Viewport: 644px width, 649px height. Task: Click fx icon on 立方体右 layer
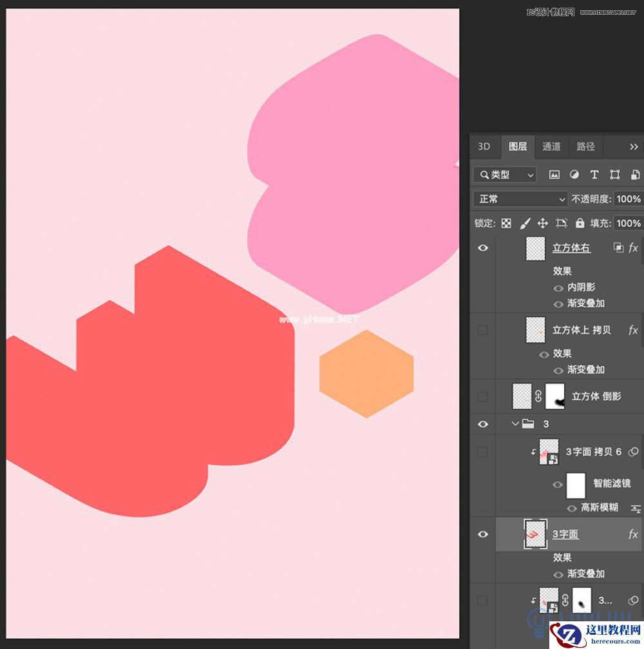633,247
